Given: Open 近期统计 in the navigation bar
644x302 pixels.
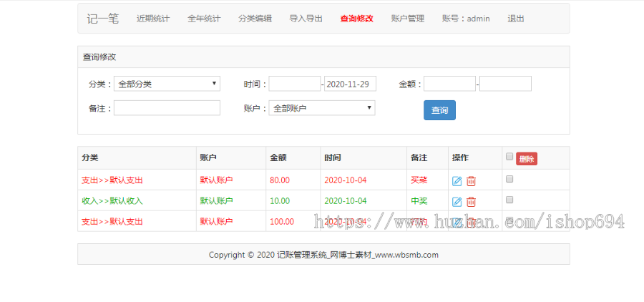Looking at the screenshot, I should (153, 19).
